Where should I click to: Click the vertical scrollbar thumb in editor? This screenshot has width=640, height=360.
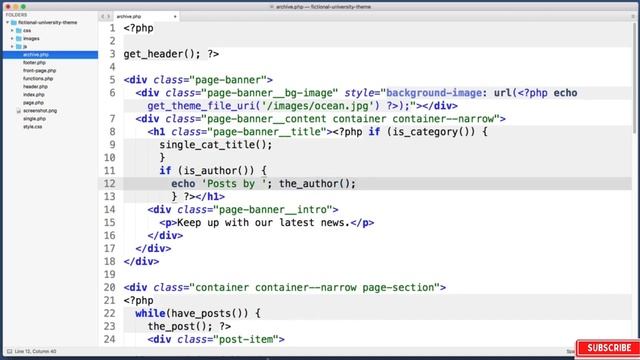point(634,78)
